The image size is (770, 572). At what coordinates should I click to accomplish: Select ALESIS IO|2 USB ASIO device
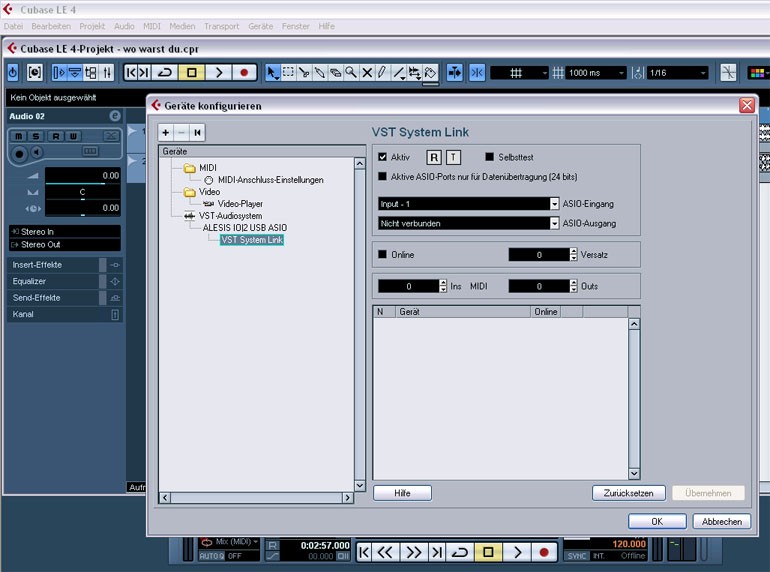coord(245,228)
